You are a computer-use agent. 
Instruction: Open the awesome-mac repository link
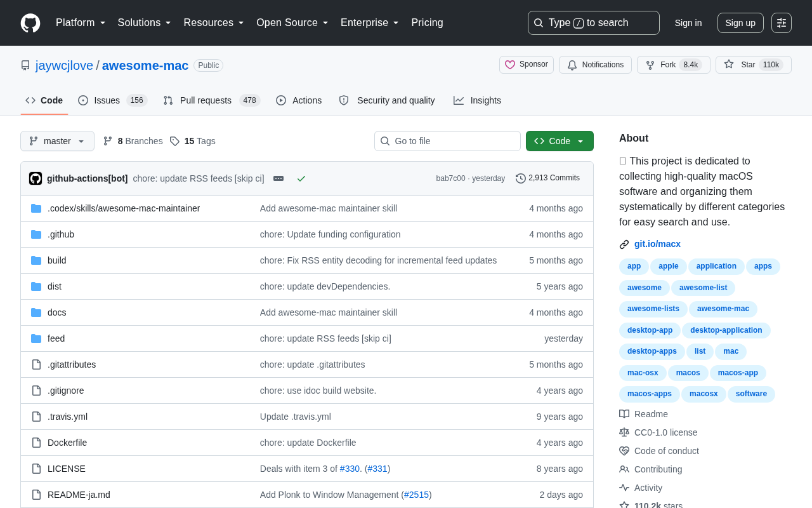point(145,65)
